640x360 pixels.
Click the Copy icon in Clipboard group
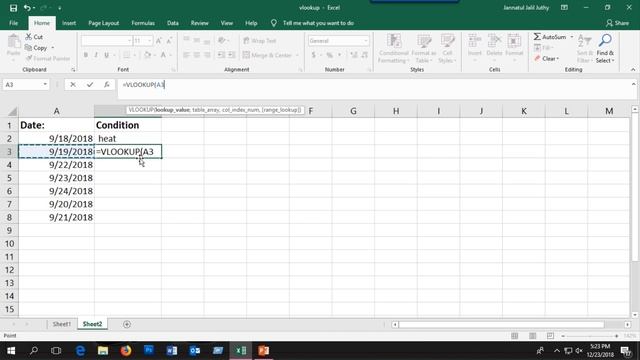pos(28,48)
